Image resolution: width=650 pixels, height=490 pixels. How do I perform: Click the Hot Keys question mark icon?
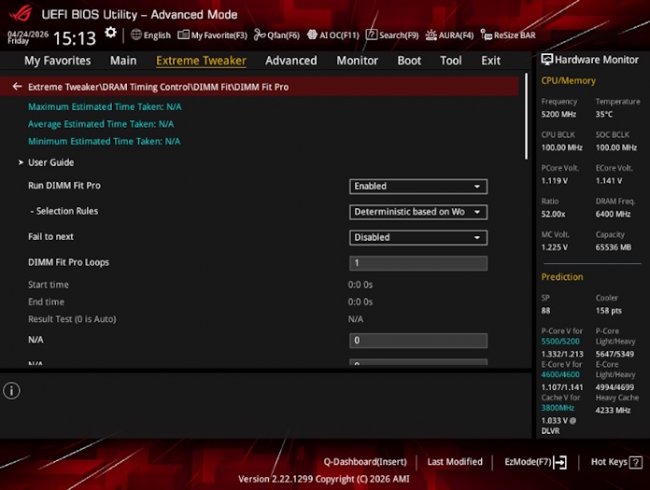(x=635, y=462)
